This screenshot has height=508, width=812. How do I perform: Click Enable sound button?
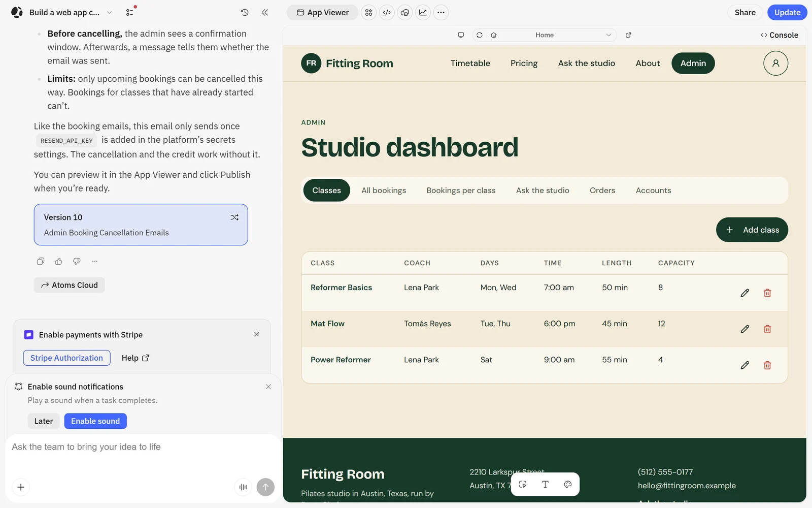[x=95, y=421]
